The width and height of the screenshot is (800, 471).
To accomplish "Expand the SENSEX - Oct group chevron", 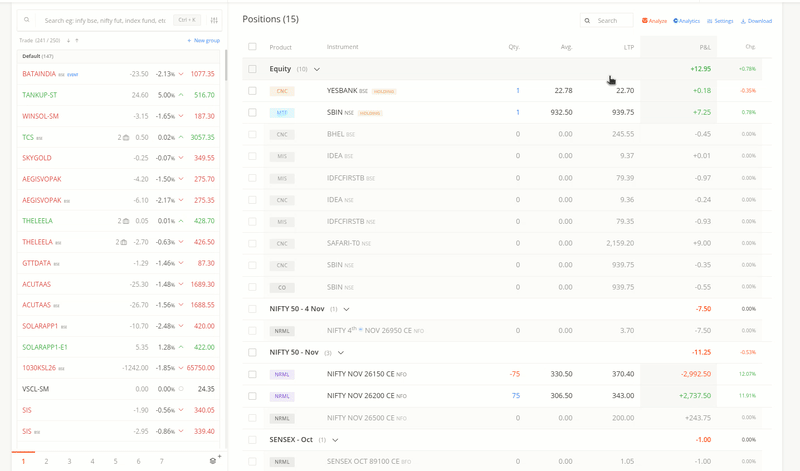I will [x=335, y=440].
